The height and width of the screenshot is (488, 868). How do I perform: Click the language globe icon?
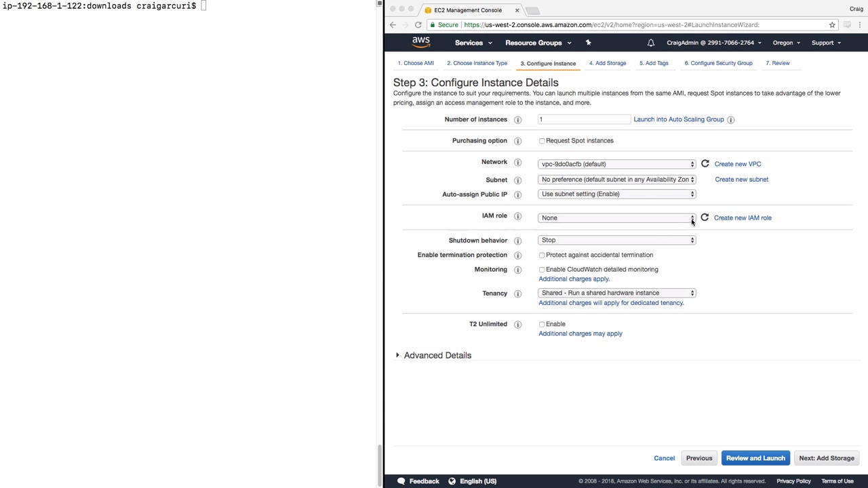[452, 481]
